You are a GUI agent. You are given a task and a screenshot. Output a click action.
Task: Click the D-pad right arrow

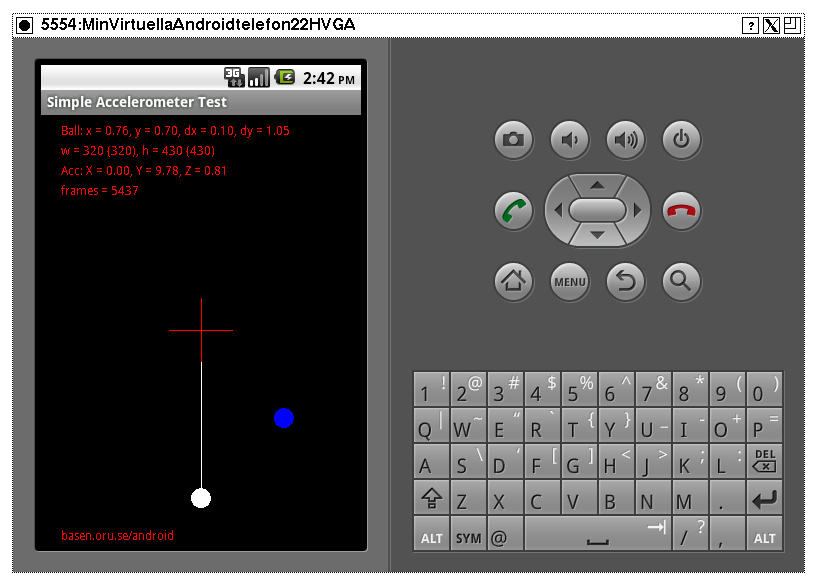637,210
